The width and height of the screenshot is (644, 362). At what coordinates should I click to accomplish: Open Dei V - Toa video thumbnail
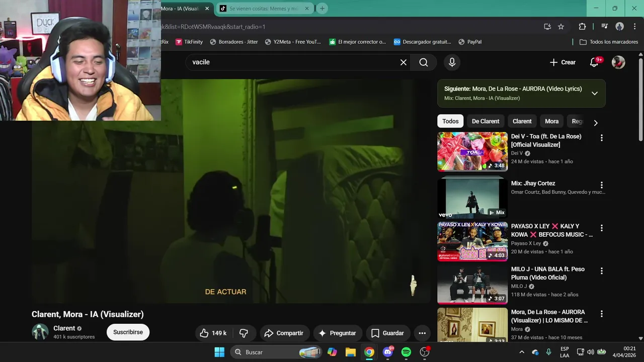coord(472,152)
